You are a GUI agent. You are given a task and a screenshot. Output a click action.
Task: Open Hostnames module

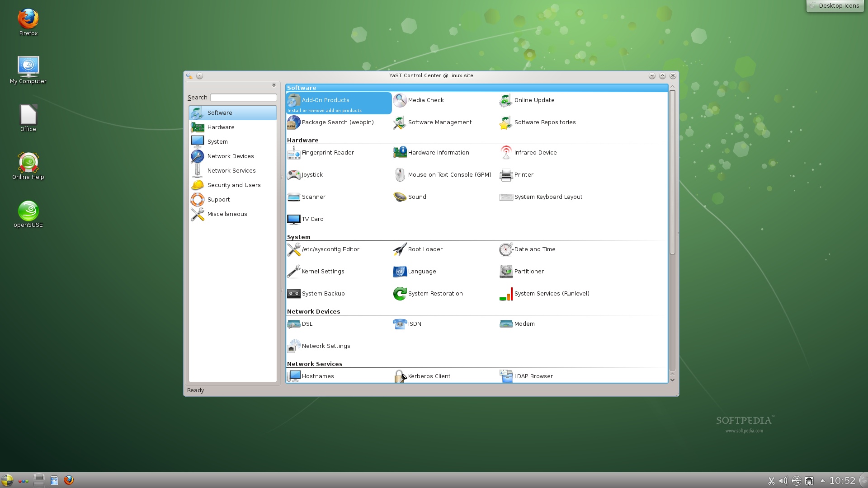(x=311, y=376)
